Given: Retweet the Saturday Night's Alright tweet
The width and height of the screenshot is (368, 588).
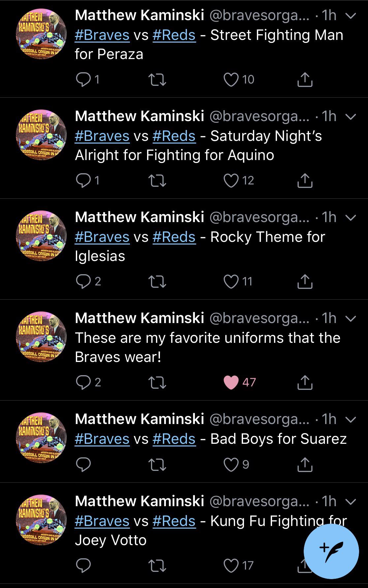Looking at the screenshot, I should 158,180.
